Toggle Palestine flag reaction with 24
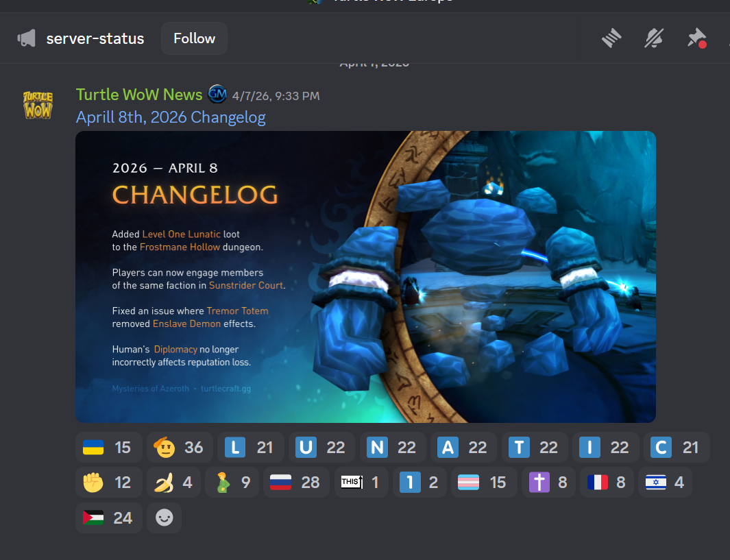 [108, 518]
